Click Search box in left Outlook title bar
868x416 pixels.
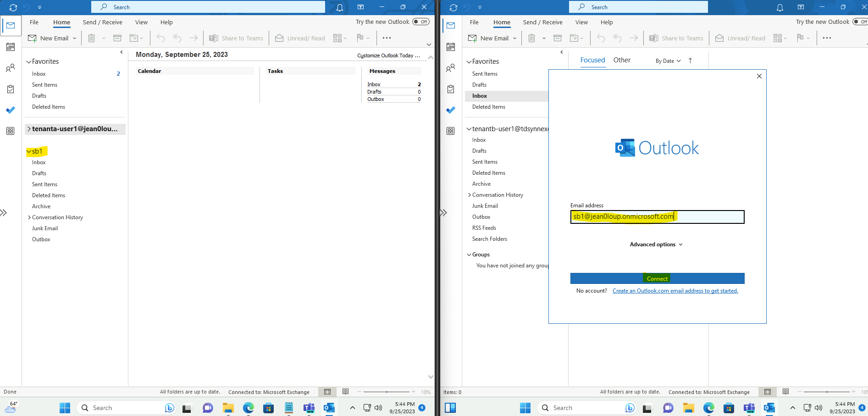(208, 7)
